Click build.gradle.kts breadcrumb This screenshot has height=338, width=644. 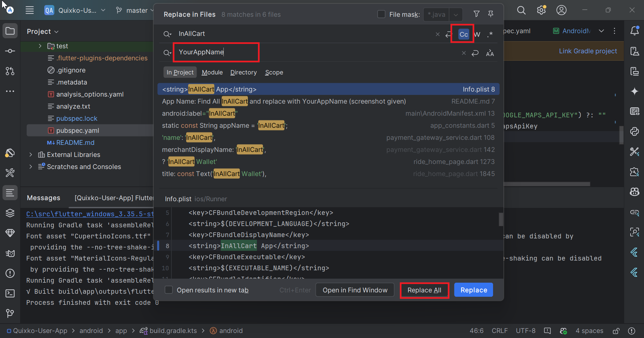(x=169, y=331)
